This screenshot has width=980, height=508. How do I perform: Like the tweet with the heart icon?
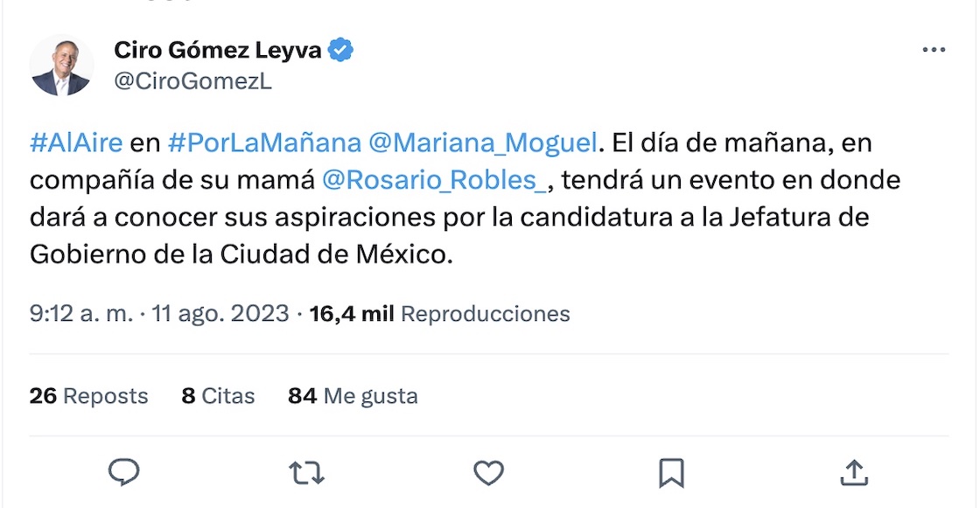pyautogui.click(x=488, y=473)
